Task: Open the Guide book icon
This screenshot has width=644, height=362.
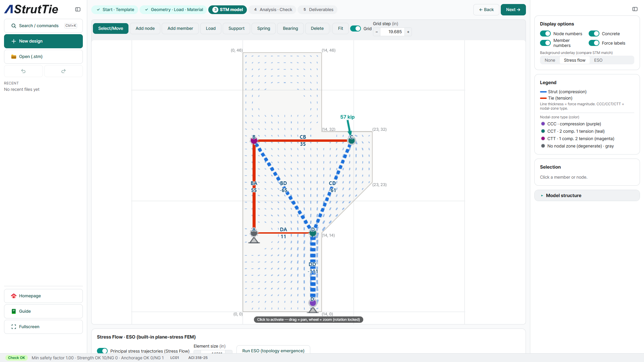Action: pyautogui.click(x=14, y=311)
